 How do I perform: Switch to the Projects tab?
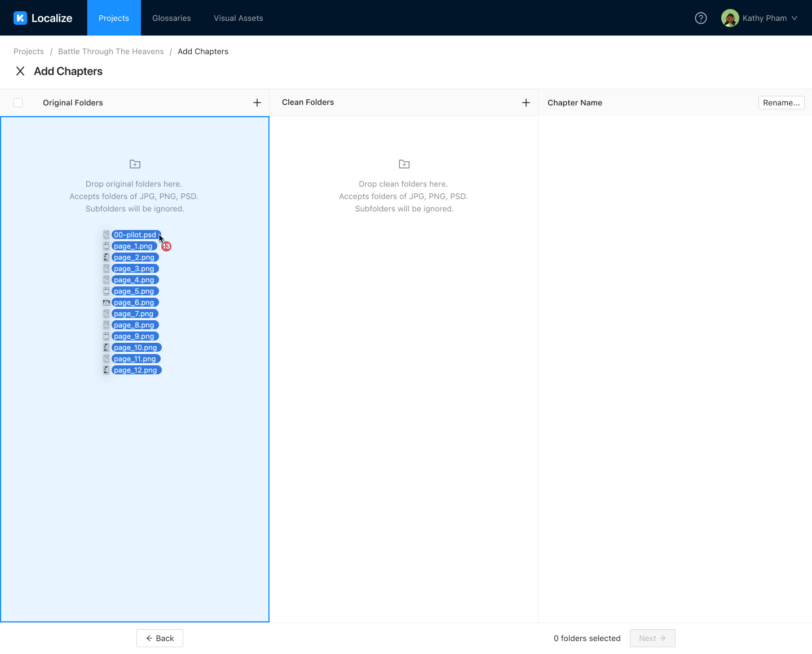[114, 18]
